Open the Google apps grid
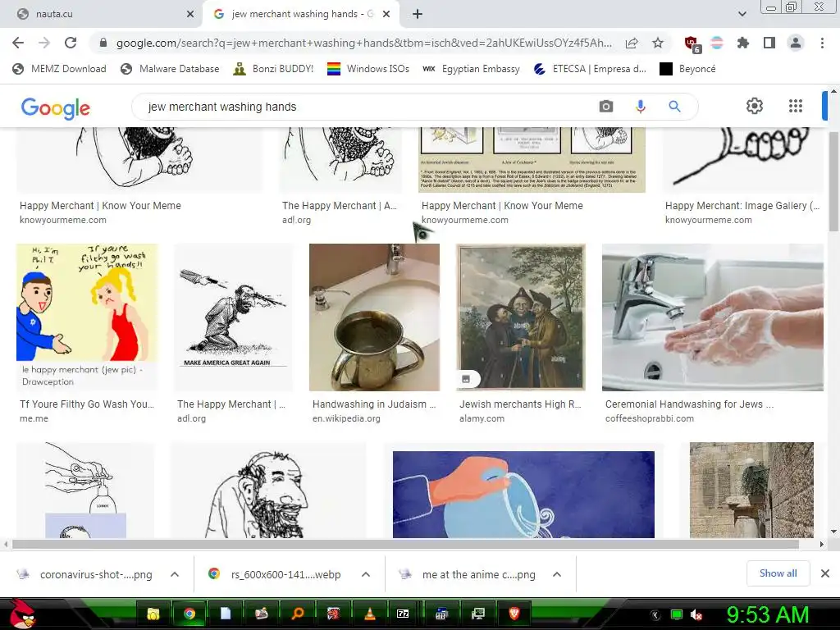Image resolution: width=840 pixels, height=630 pixels. pyautogui.click(x=796, y=106)
